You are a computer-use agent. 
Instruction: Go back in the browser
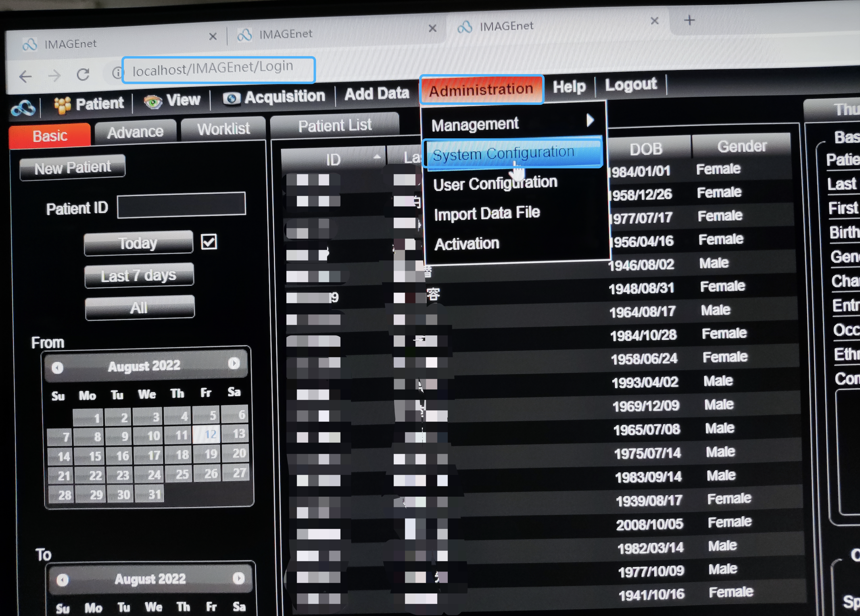26,76
